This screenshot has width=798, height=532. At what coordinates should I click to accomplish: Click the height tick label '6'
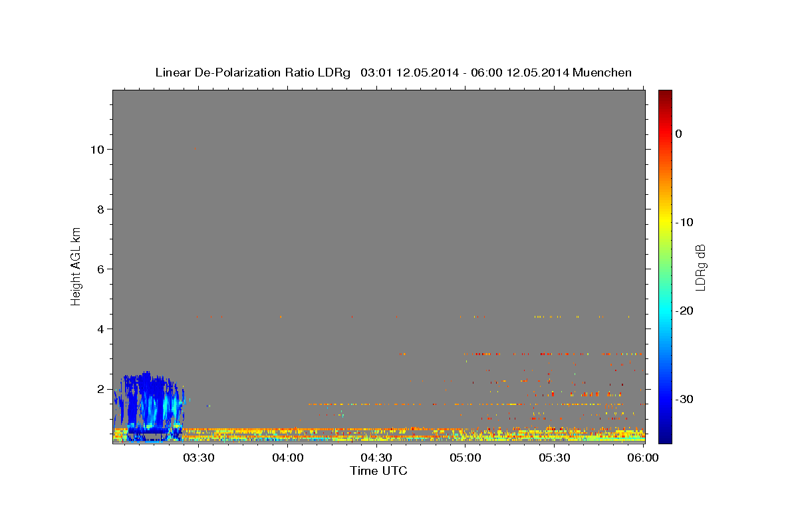coord(100,269)
